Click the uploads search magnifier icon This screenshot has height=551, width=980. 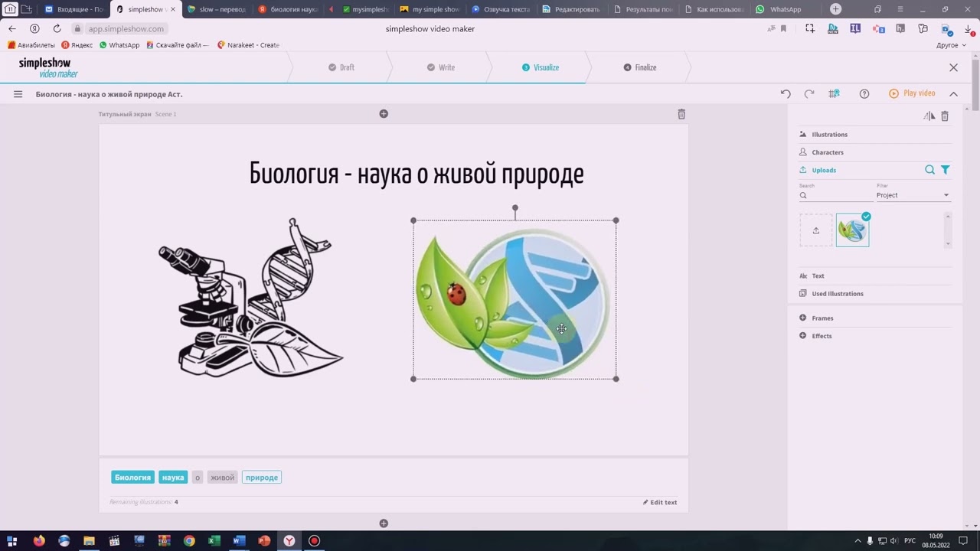(x=929, y=170)
